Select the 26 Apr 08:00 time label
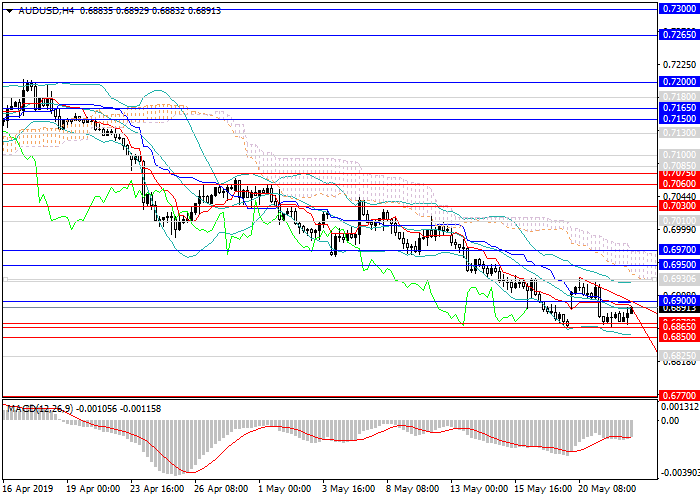Image resolution: width=700 pixels, height=500 pixels. point(222,490)
